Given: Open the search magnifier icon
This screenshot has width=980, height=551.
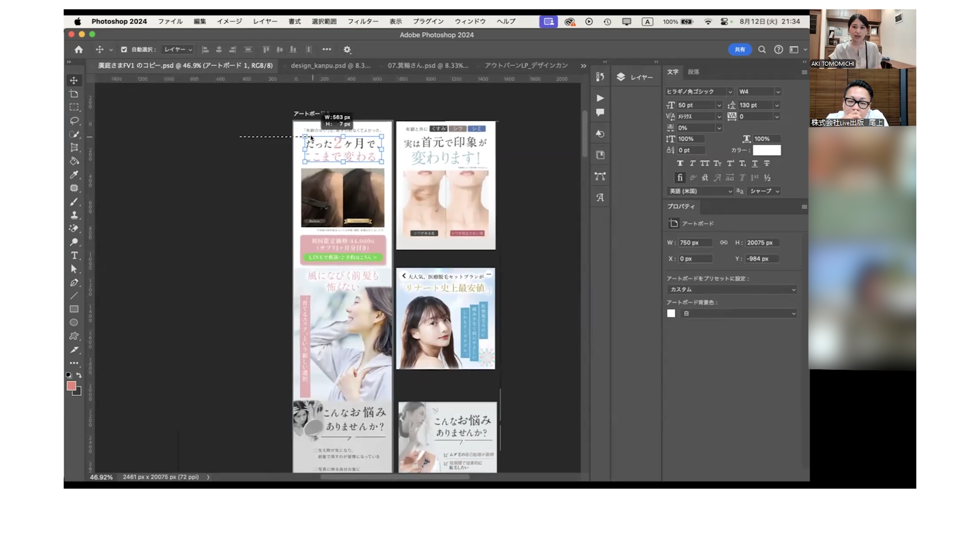Looking at the screenshot, I should (762, 49).
